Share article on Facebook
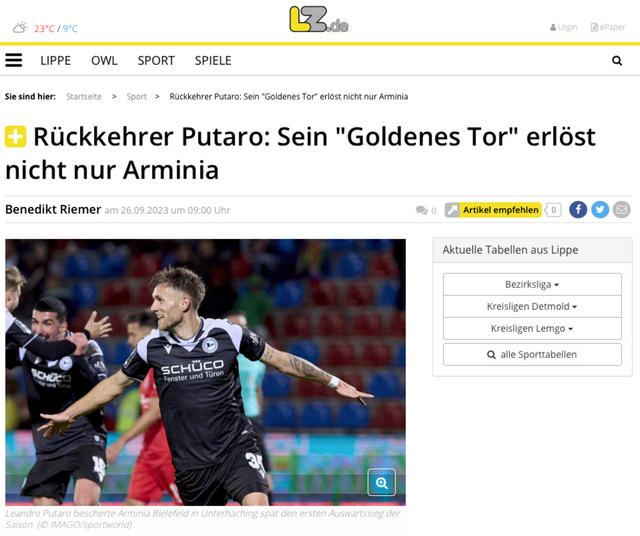The width and height of the screenshot is (640, 536). click(578, 209)
